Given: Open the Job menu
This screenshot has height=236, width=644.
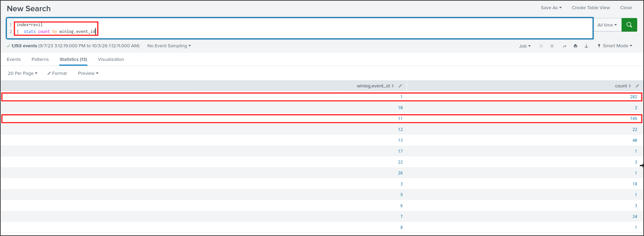Looking at the screenshot, I should [525, 46].
